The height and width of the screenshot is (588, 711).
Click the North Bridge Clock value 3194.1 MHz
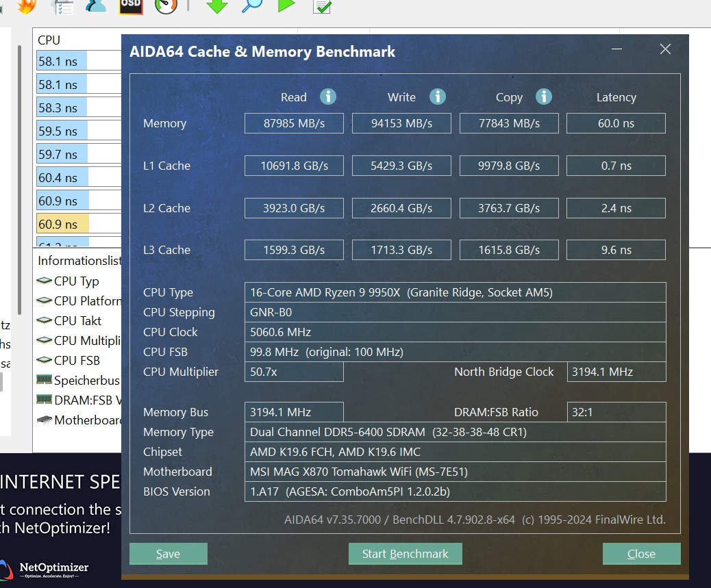tap(616, 372)
